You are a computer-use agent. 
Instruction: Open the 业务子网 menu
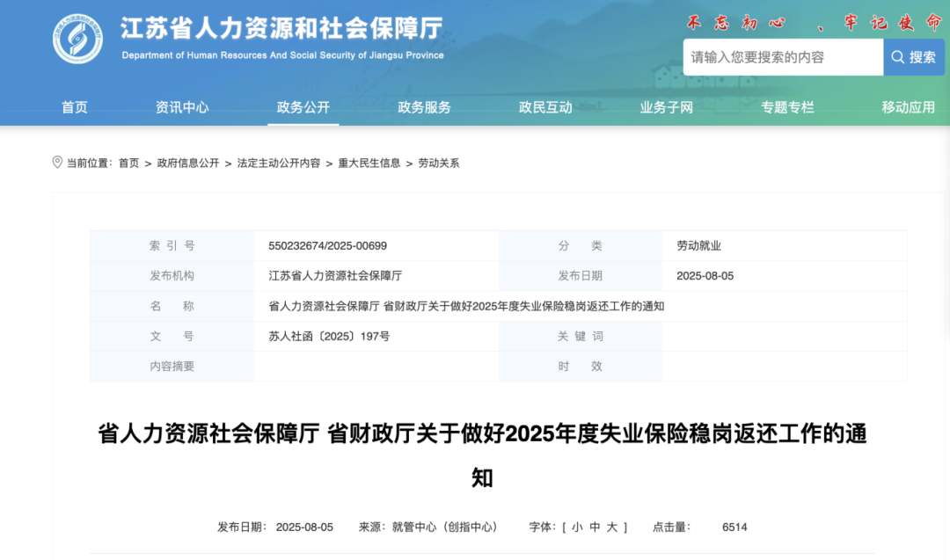click(665, 107)
